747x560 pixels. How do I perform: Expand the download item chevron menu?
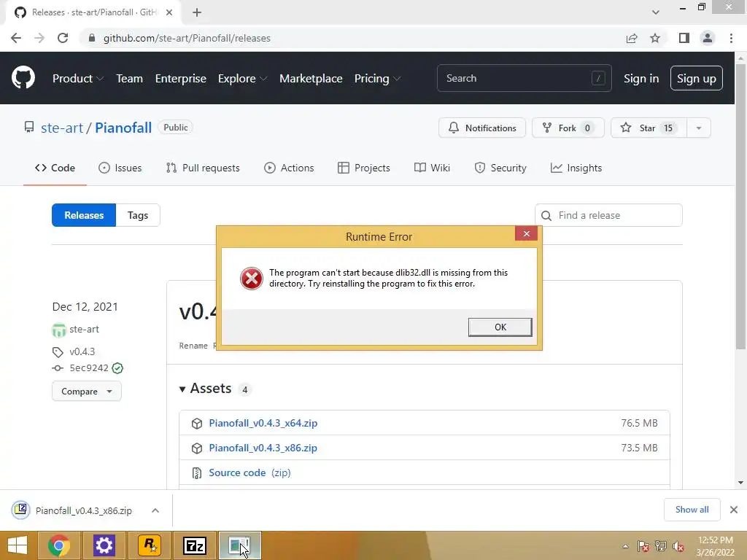click(155, 510)
